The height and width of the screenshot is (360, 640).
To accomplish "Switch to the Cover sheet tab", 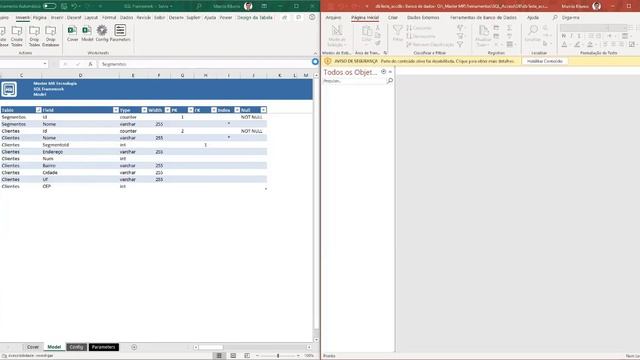I will pos(33,347).
